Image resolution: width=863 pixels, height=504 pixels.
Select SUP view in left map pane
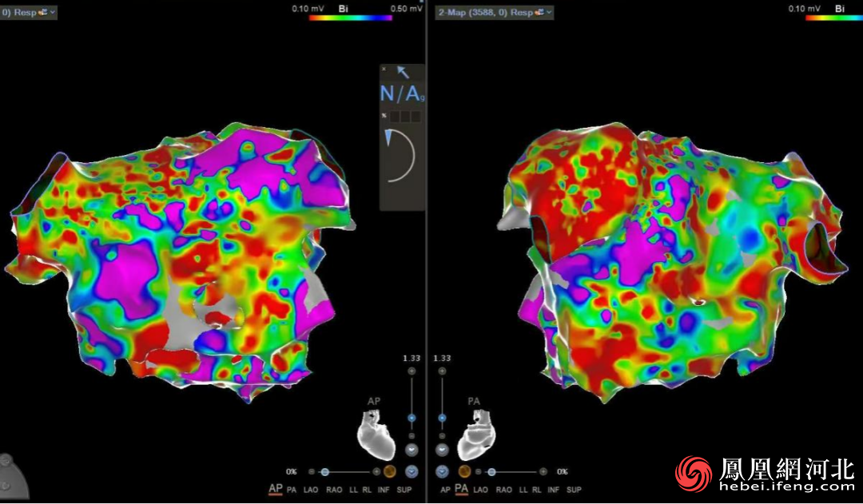404,490
